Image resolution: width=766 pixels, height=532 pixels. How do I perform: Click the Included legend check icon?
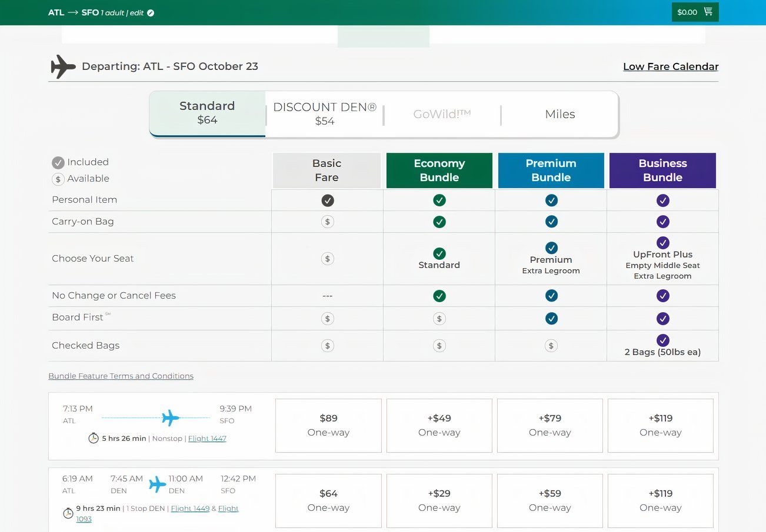[58, 163]
